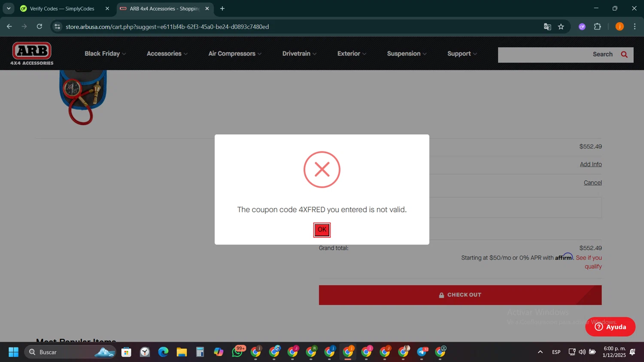
Task: Open the Air Compressors menu
Action: click(235, 54)
